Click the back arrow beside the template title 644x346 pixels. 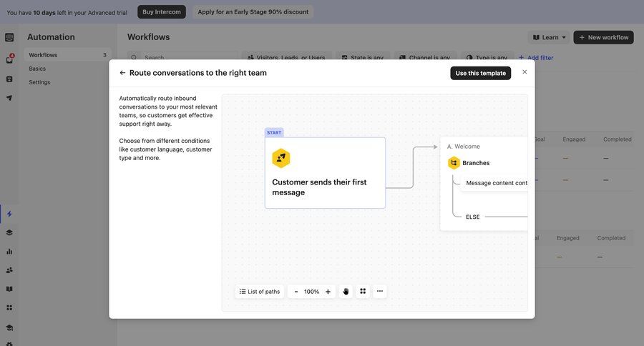(x=122, y=73)
